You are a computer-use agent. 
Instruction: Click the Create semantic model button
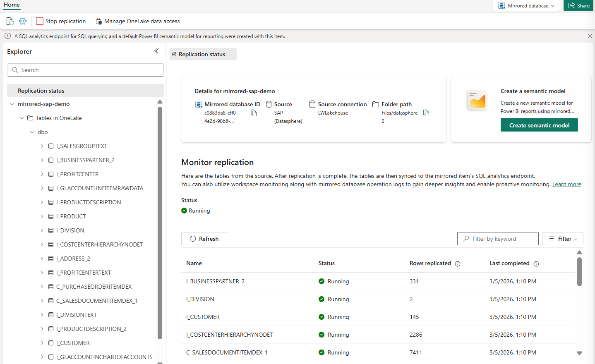[539, 125]
